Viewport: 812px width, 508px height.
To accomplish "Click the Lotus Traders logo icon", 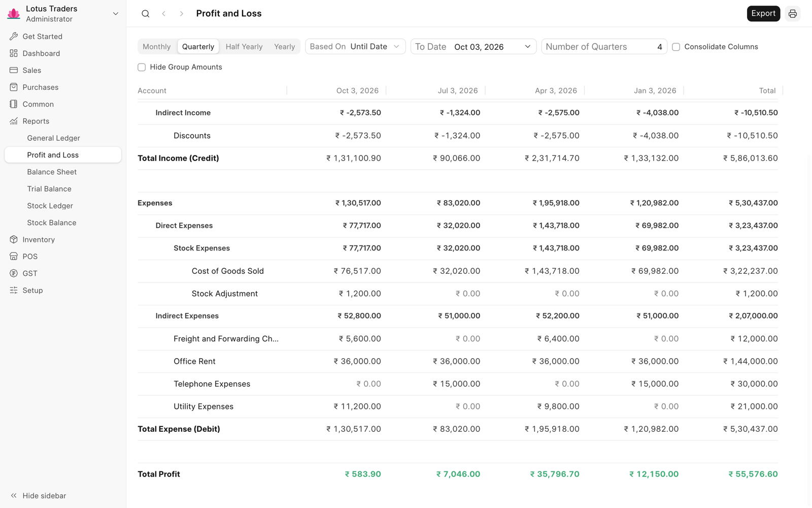I will [x=14, y=14].
